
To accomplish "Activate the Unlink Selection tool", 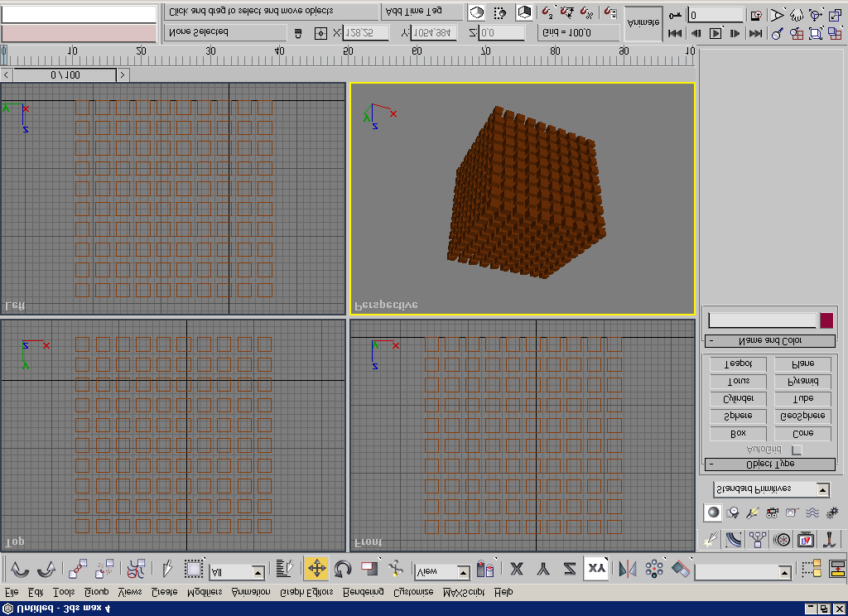I will [x=104, y=569].
